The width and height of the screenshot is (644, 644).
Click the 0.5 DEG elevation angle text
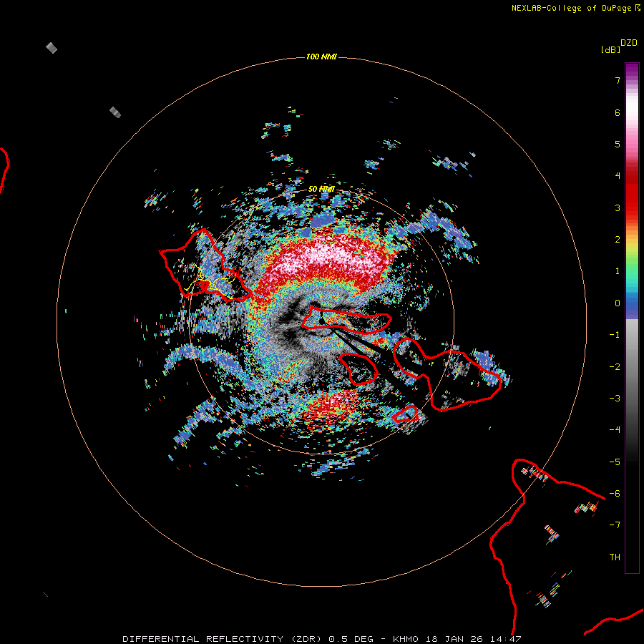[x=351, y=639]
